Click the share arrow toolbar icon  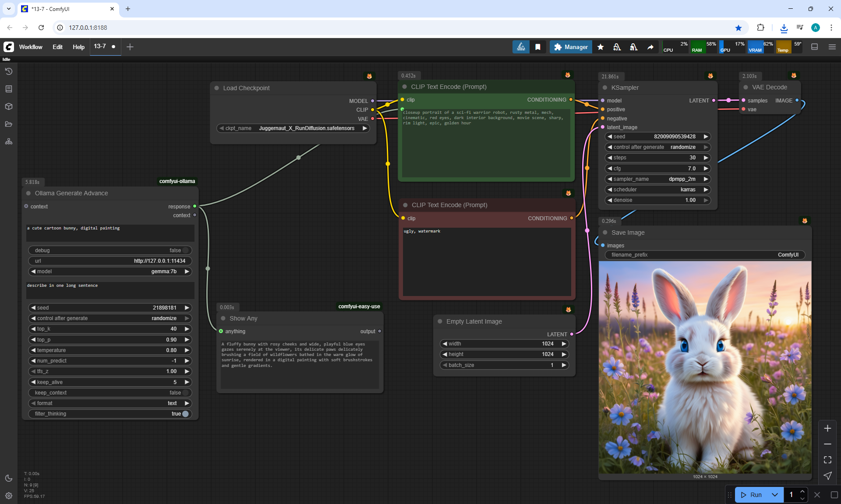[650, 47]
